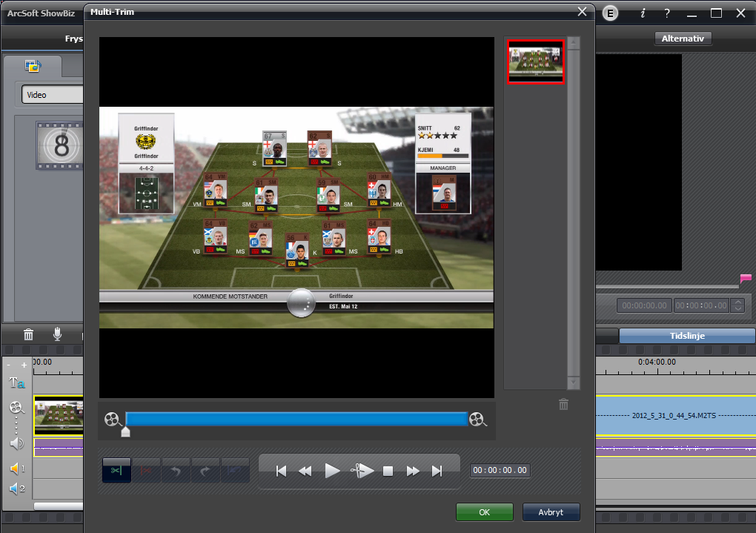The width and height of the screenshot is (756, 533).
Task: Click the blue reset arrow button in Multi-Trim
Action: pyautogui.click(x=235, y=470)
